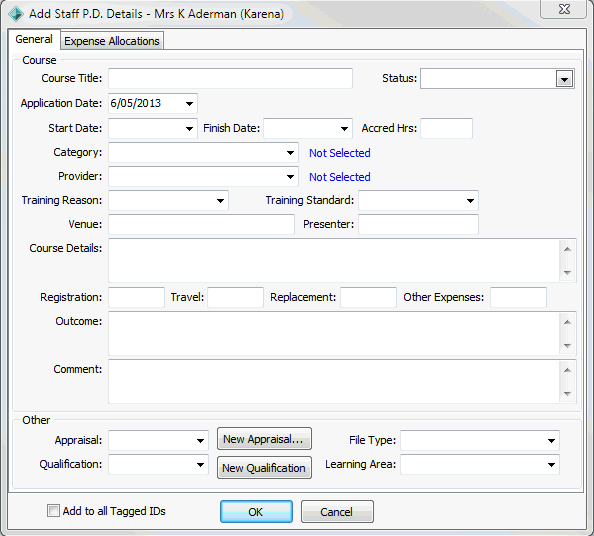594x536 pixels.
Task: Expand the Training Standard dropdown
Action: (x=470, y=200)
